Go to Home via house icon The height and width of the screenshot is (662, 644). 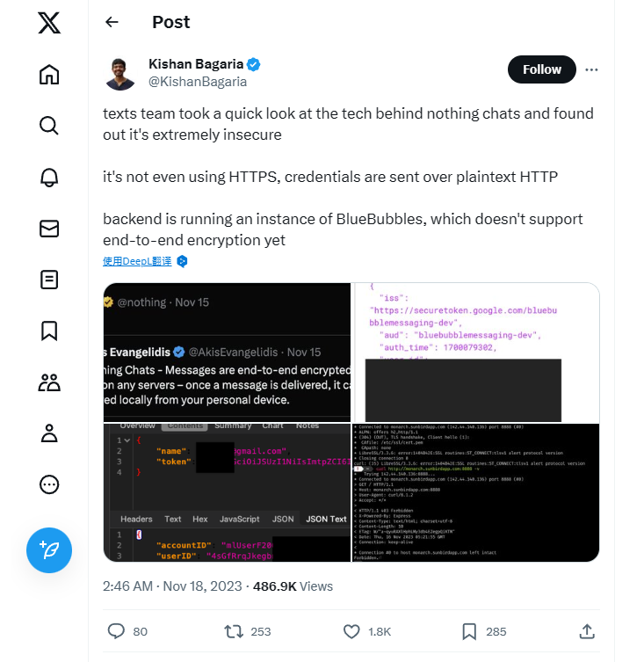(x=49, y=75)
